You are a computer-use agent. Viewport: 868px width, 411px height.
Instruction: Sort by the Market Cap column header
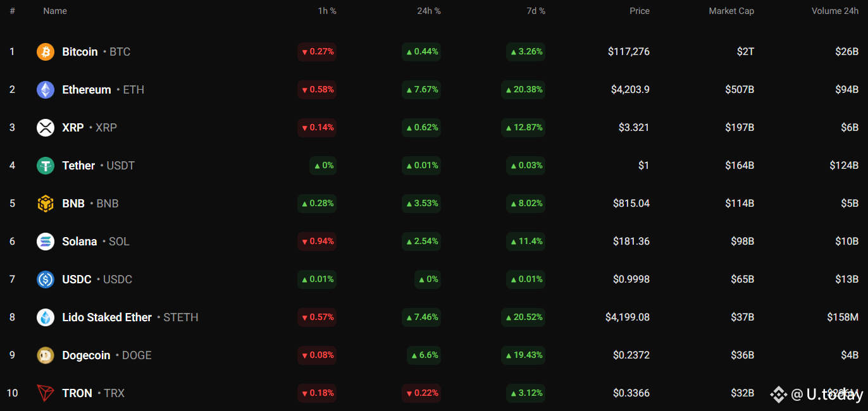[x=731, y=11]
